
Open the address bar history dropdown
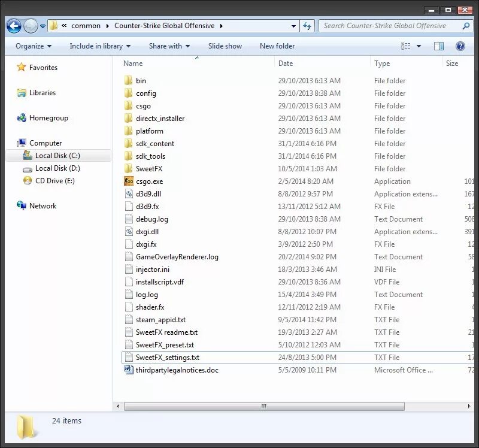tap(293, 26)
